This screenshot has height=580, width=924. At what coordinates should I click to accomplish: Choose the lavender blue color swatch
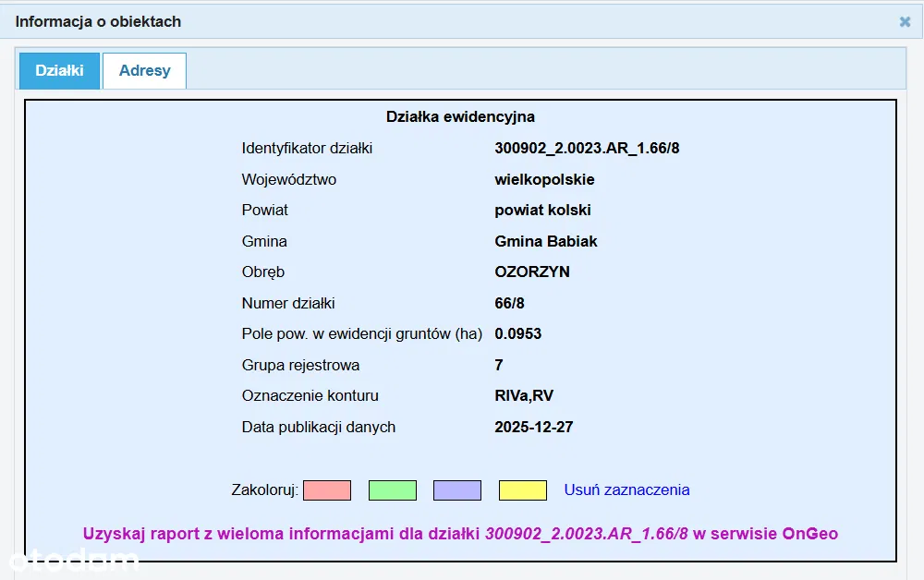pos(457,490)
